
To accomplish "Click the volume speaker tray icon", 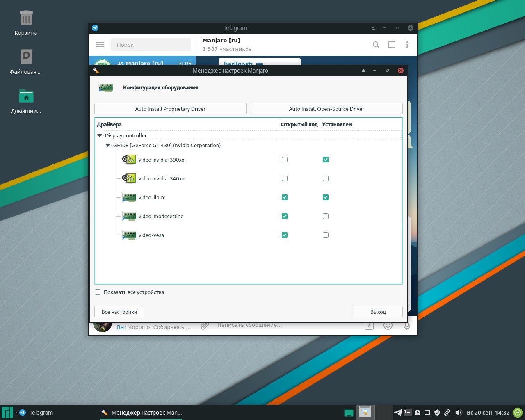I will 459,413.
